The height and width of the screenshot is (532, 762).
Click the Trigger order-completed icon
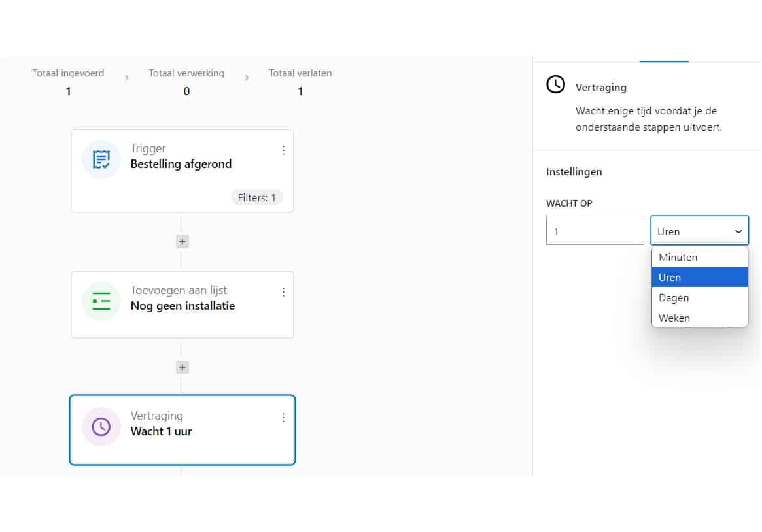(x=101, y=159)
